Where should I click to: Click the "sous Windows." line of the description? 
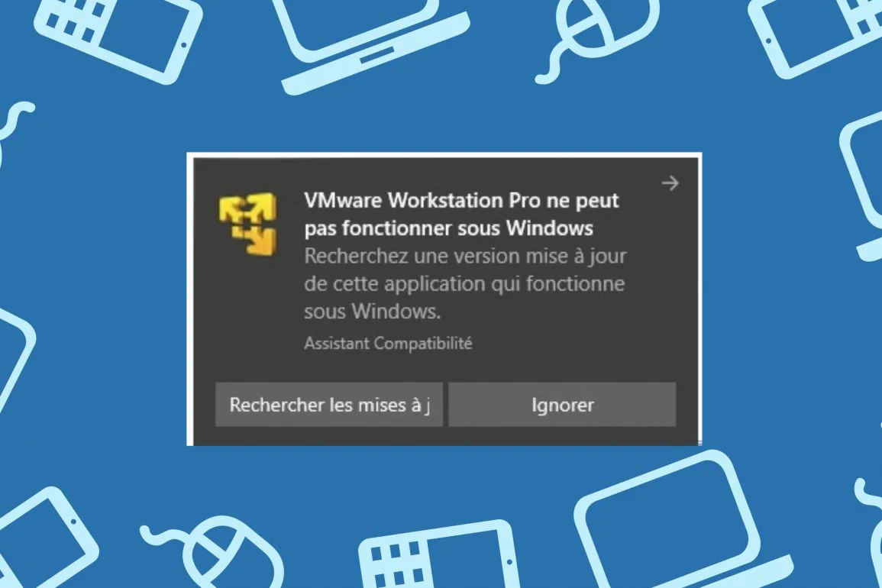[x=373, y=311]
